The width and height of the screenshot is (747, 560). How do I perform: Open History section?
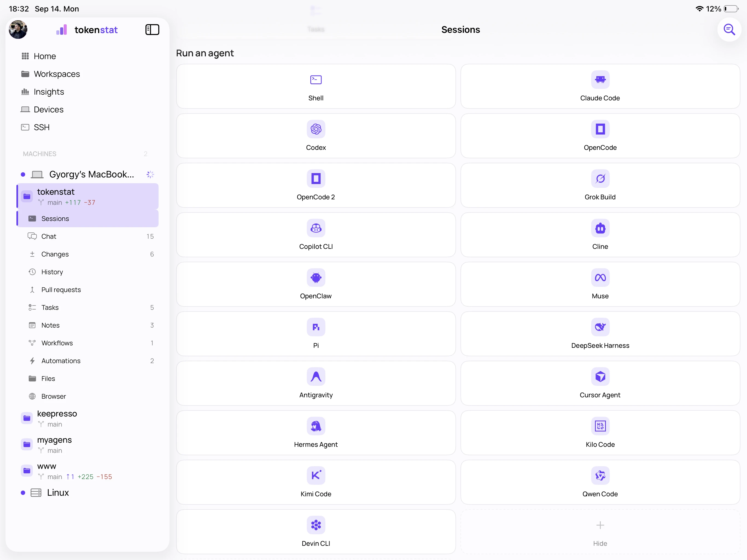coord(88,272)
